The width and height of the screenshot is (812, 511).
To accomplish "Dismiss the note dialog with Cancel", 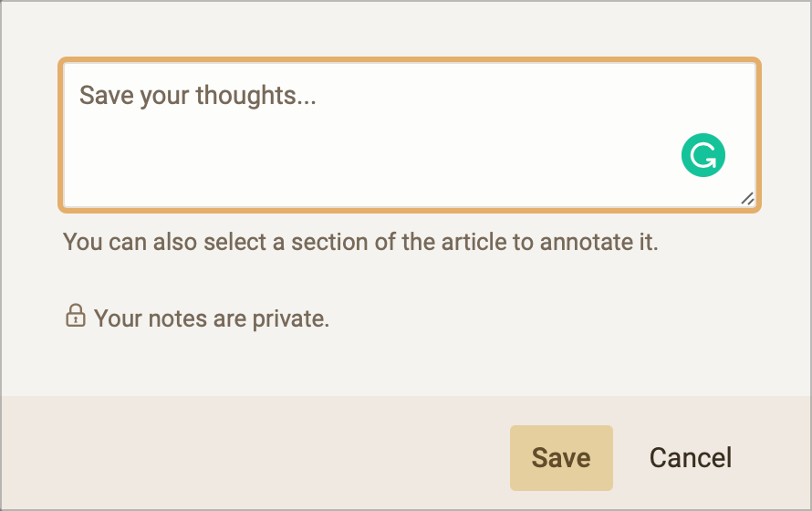I will 691,458.
